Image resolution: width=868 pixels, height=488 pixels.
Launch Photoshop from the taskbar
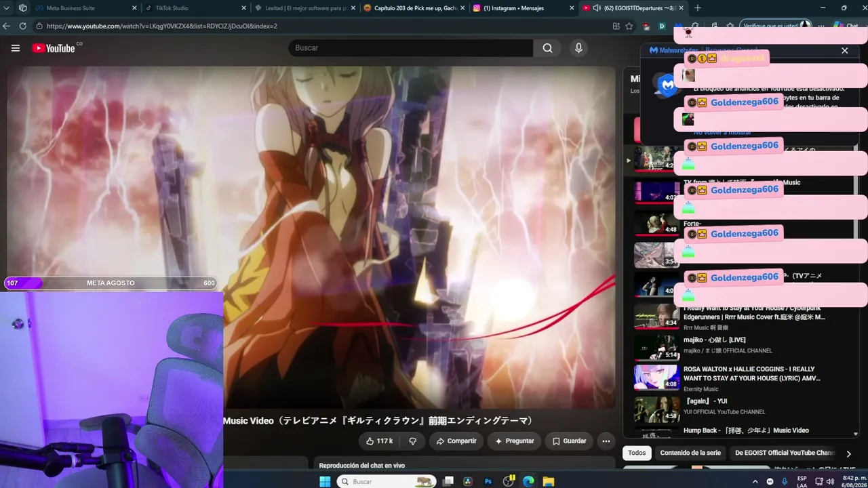click(488, 481)
